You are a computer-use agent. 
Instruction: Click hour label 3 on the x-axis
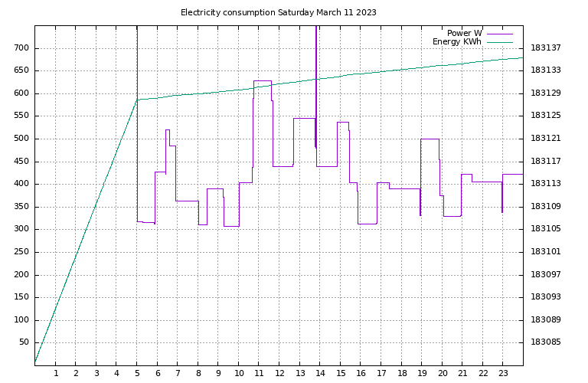96,374
